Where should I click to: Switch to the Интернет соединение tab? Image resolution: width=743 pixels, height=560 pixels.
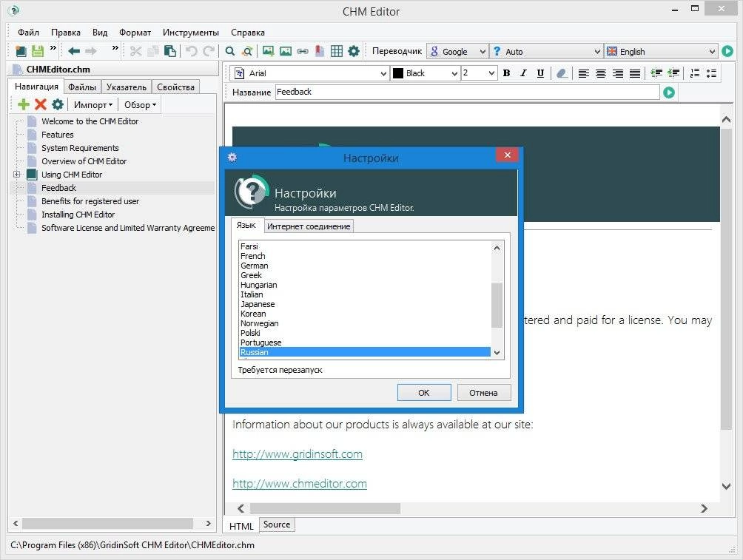click(x=309, y=226)
